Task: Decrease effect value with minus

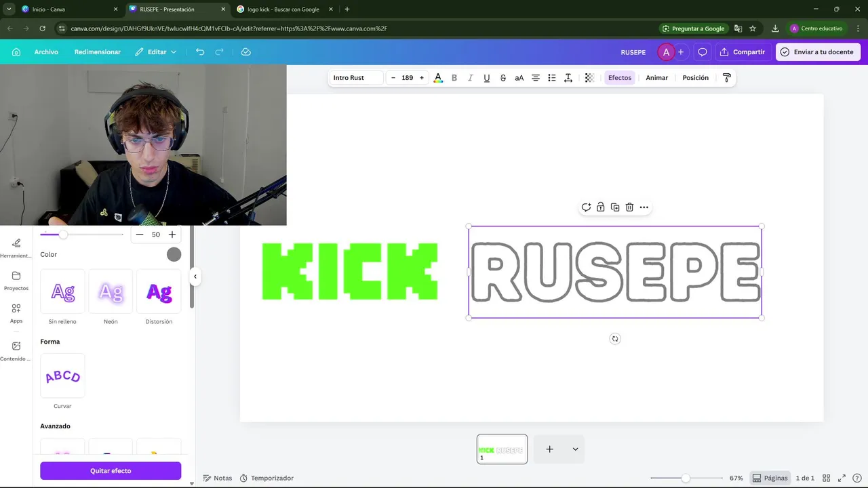Action: [x=140, y=235]
